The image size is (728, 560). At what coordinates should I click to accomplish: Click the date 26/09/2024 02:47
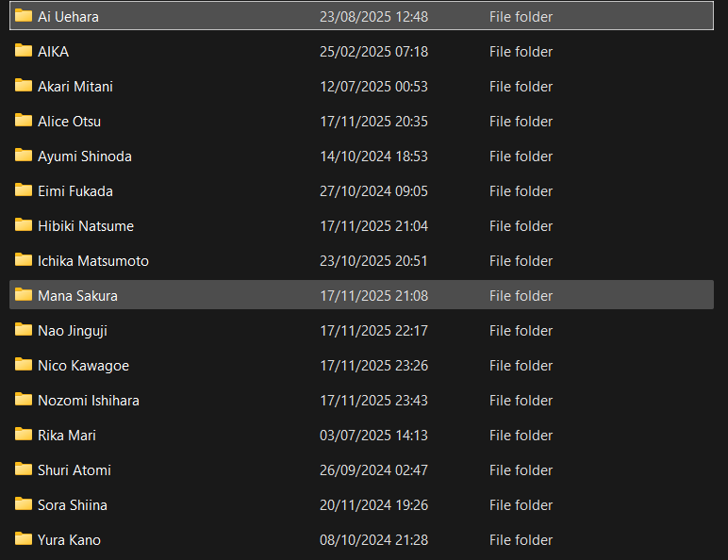pyautogui.click(x=373, y=469)
